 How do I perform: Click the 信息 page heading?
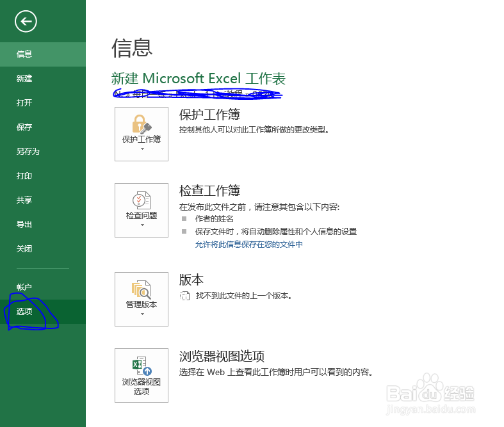coord(132,48)
